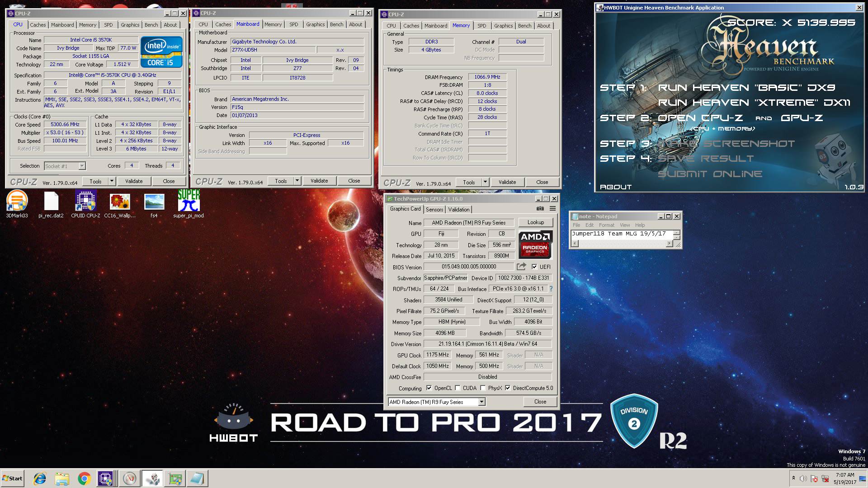Click the Lookup button in GPU-Z

click(x=535, y=222)
